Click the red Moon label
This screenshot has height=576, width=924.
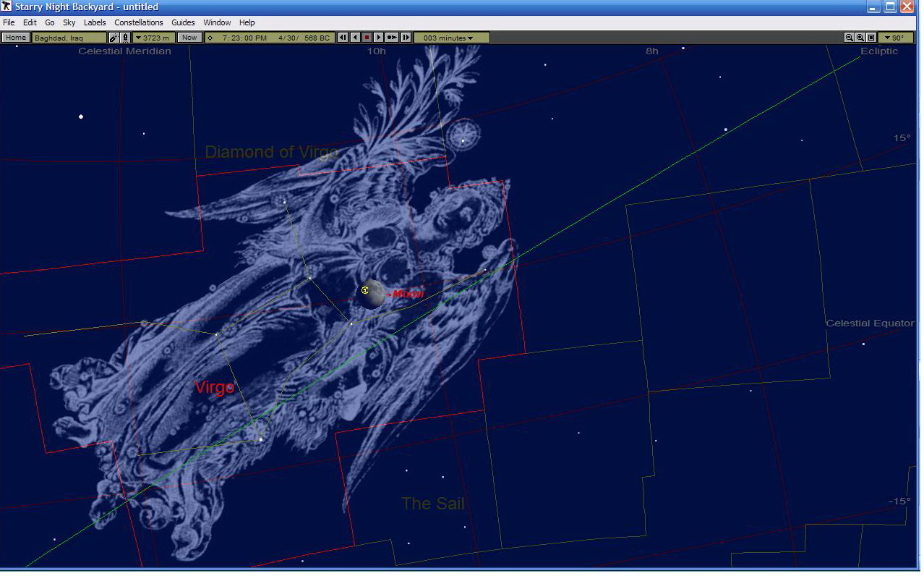click(x=408, y=294)
